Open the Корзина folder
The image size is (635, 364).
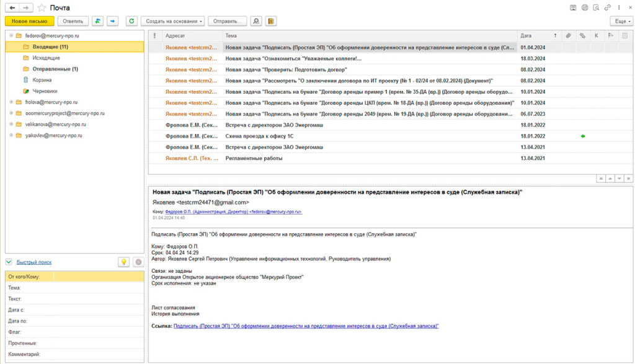42,80
